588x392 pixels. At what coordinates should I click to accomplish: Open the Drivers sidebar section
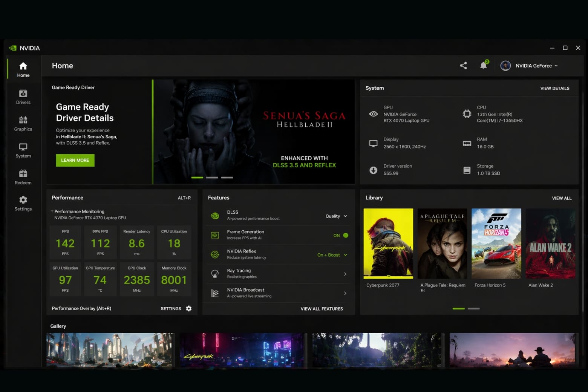tap(23, 96)
